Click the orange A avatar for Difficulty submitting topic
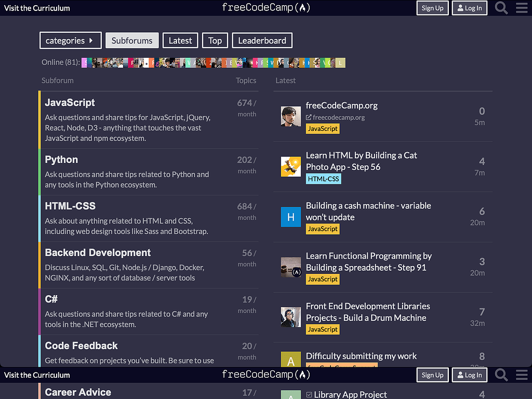Image resolution: width=532 pixels, height=399 pixels. pos(290,359)
